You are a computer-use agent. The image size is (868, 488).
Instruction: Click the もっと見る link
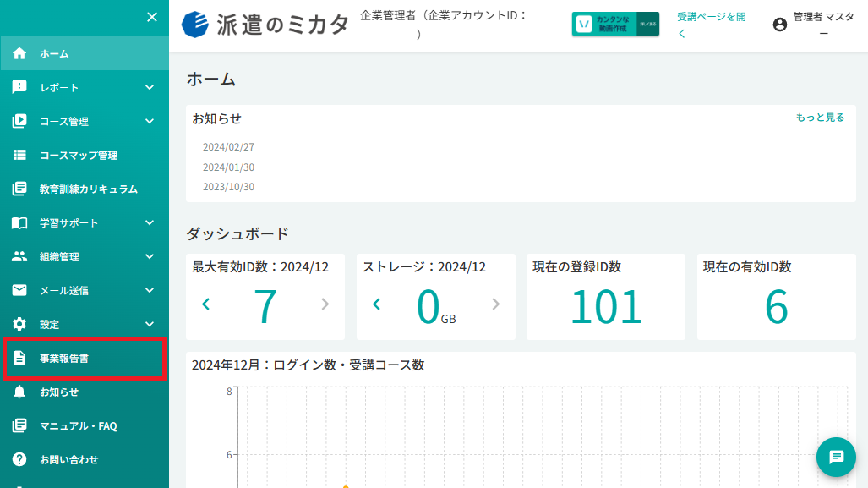click(x=820, y=118)
